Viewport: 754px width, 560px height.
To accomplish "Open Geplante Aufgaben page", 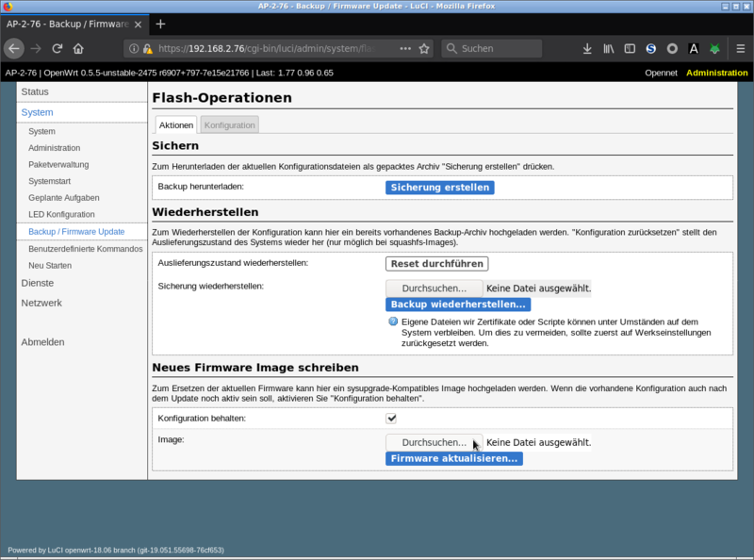I will point(64,198).
